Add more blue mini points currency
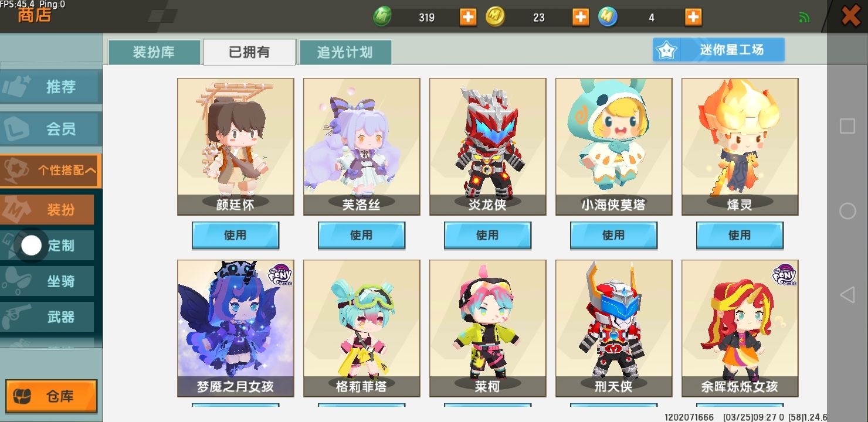This screenshot has width=868, height=422. click(693, 17)
